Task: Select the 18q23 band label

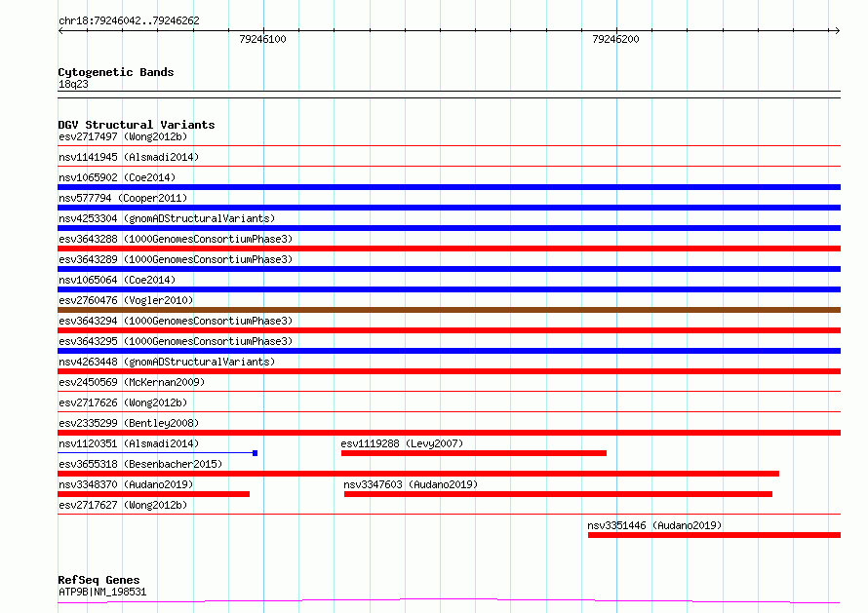Action: (x=73, y=84)
